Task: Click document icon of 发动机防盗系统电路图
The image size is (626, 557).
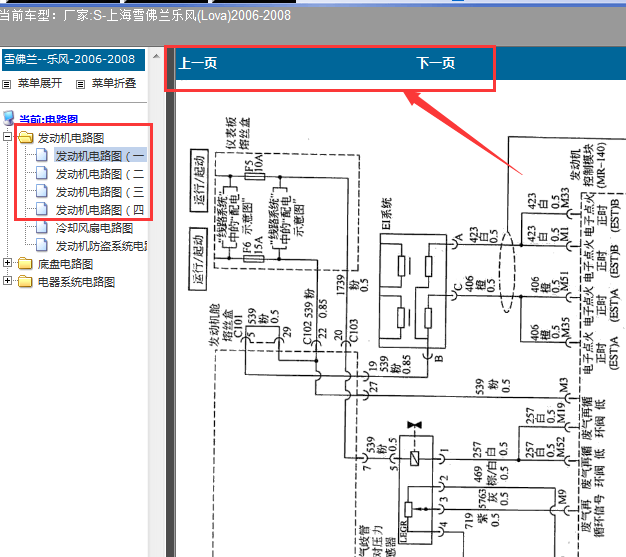Action: pyautogui.click(x=42, y=245)
